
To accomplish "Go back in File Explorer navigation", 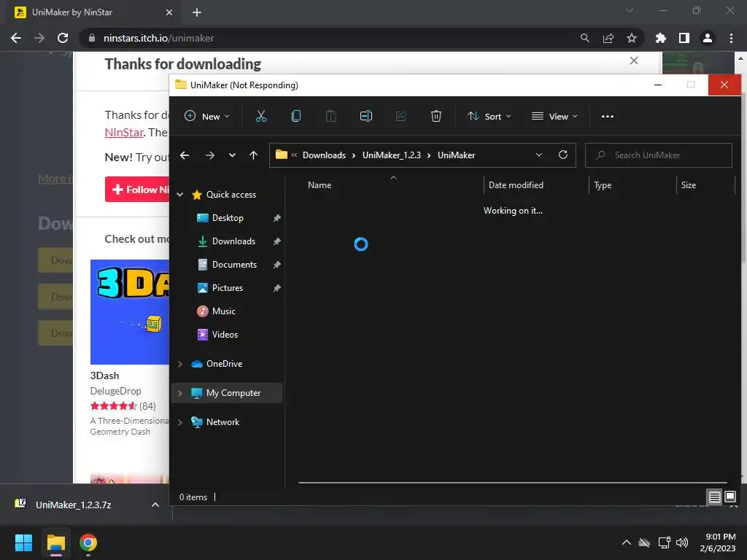I will coord(185,155).
